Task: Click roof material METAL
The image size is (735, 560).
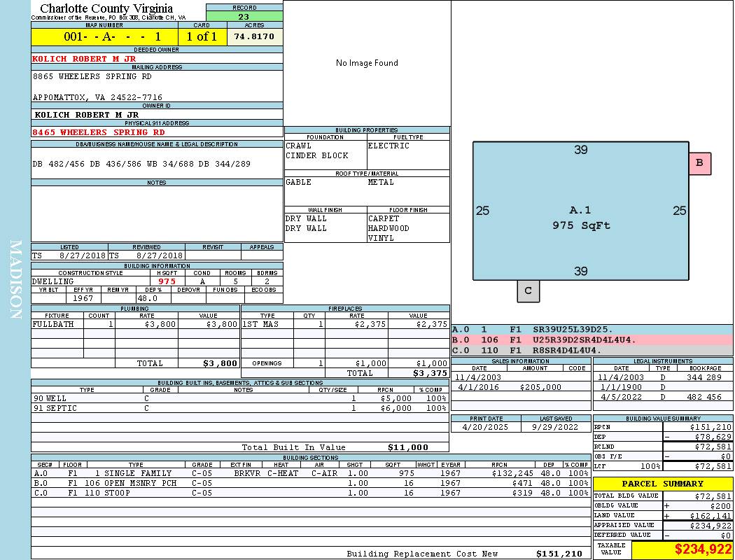Action: (x=381, y=182)
